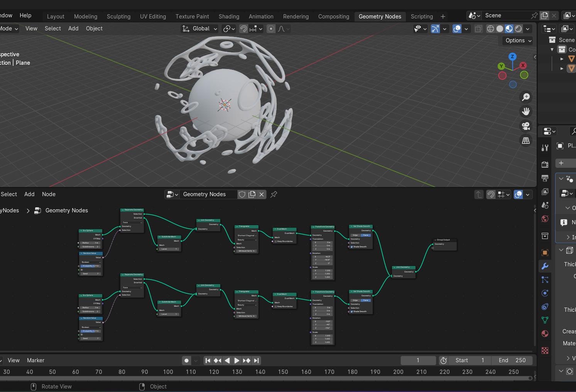Open the node editor Add menu

29,194
